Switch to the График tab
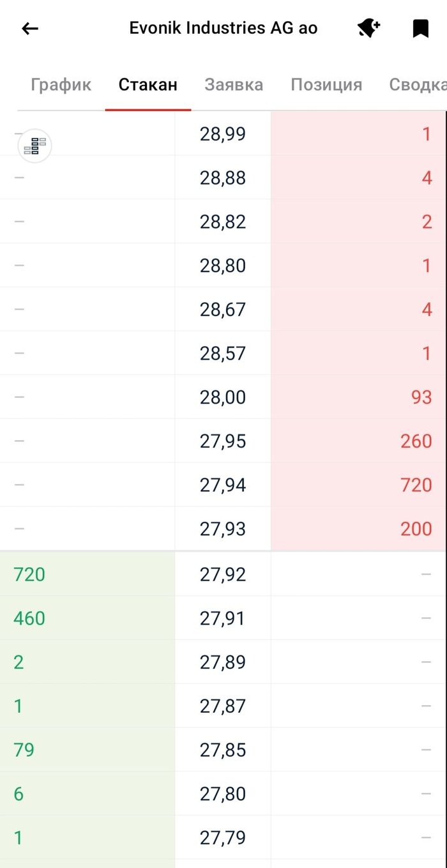The image size is (447, 868). [x=61, y=85]
